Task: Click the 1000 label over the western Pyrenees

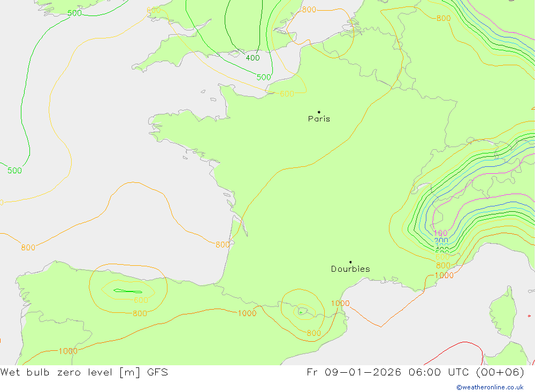Action: pyautogui.click(x=247, y=313)
